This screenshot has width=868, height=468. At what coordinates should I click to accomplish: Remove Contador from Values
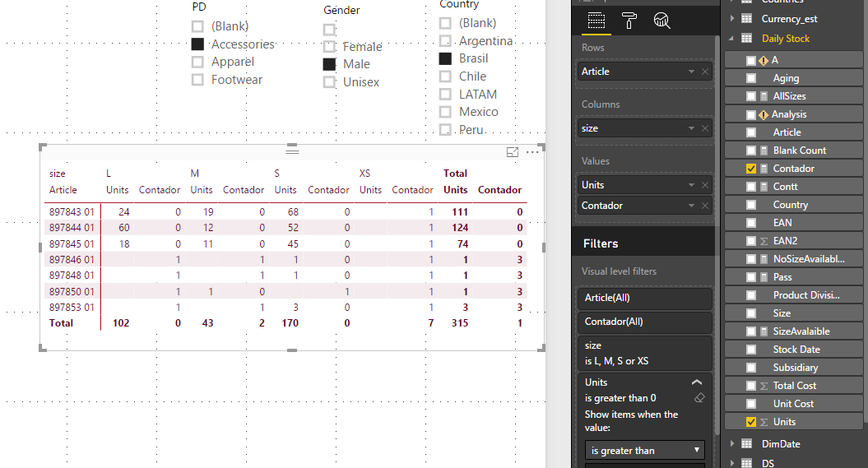[x=705, y=206]
